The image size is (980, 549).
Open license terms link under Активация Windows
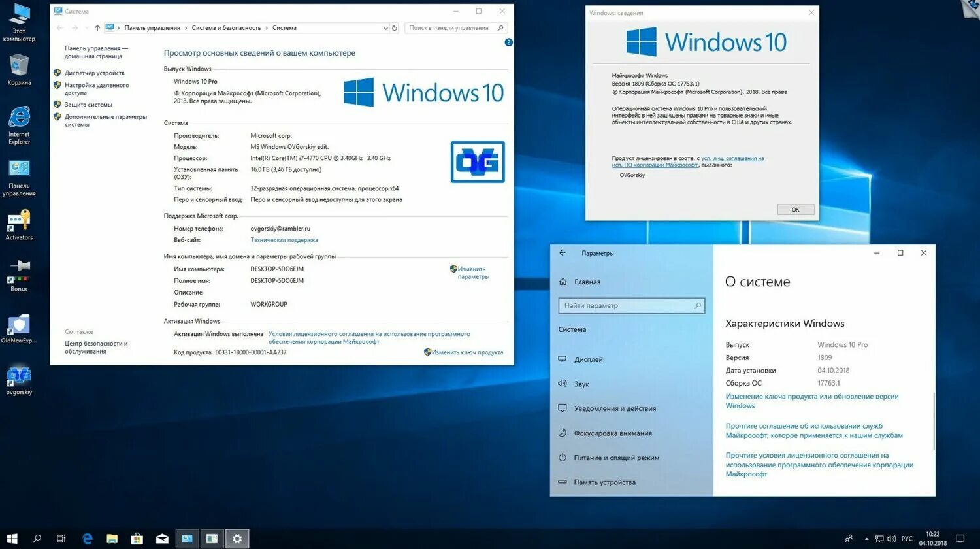[369, 337]
